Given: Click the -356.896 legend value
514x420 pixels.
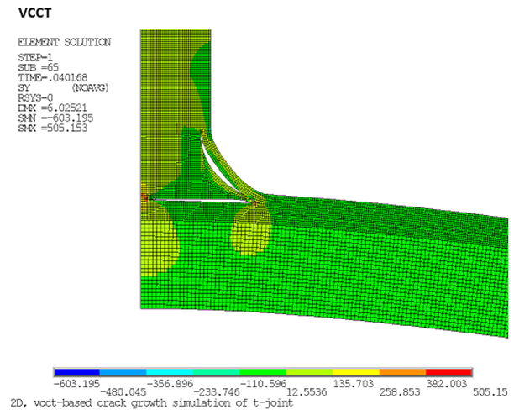Looking at the screenshot, I should pyautogui.click(x=170, y=384).
